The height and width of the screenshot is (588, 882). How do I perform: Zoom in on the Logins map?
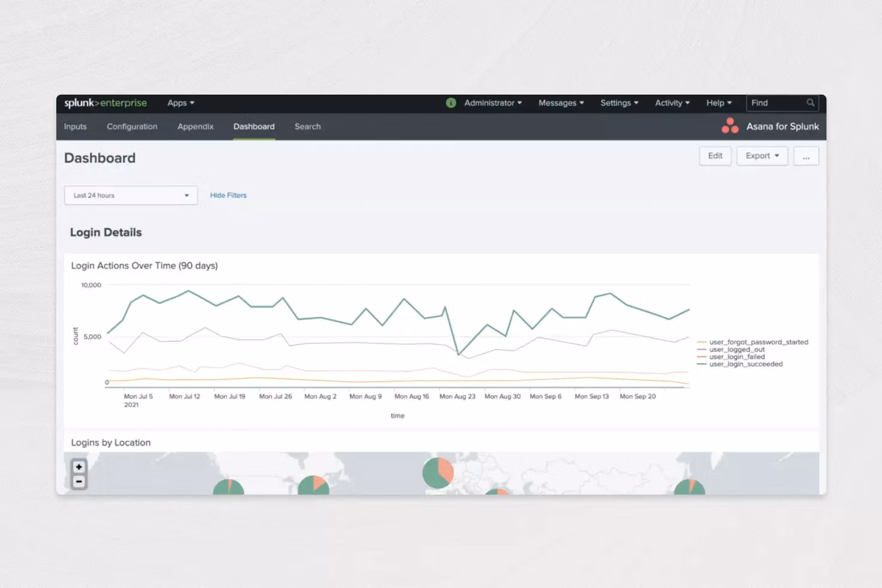tap(79, 467)
